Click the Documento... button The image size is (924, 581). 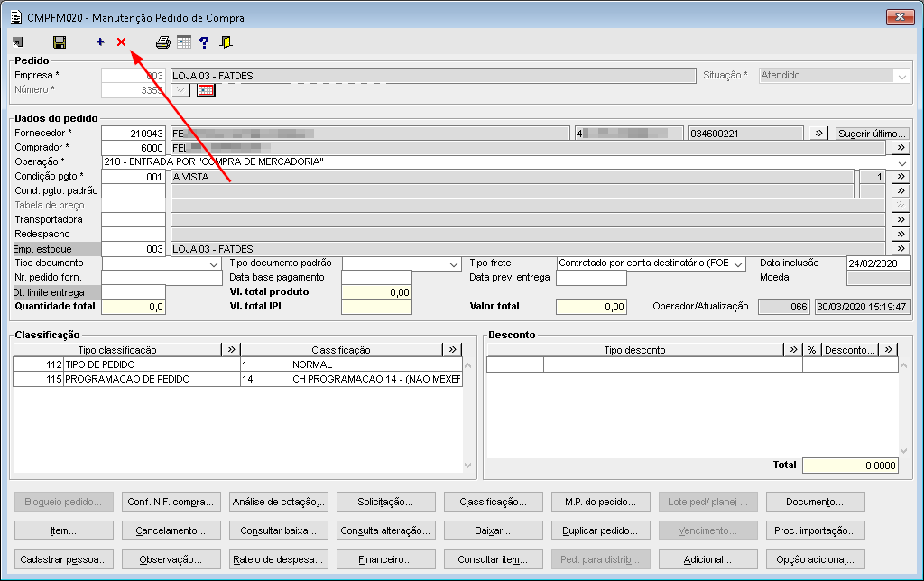(816, 502)
